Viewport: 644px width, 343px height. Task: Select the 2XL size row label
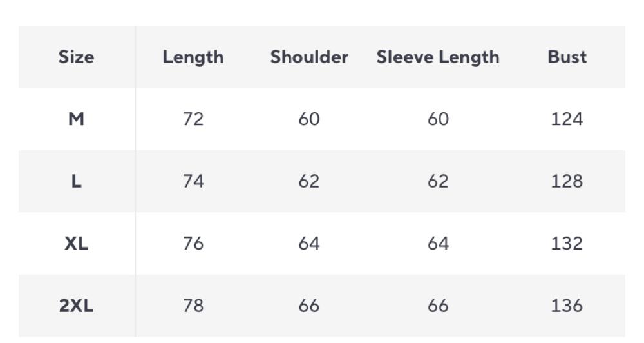click(x=76, y=305)
